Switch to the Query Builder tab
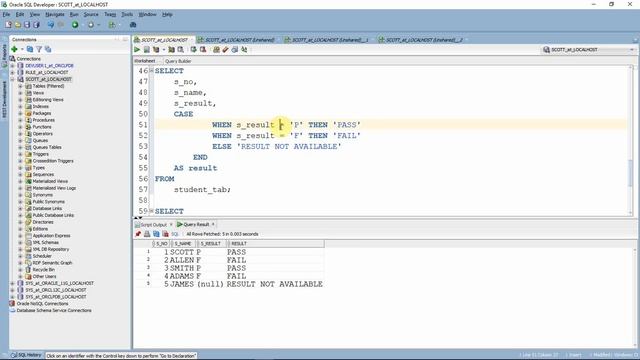Viewport: 640px width, 360px height. [x=178, y=61]
